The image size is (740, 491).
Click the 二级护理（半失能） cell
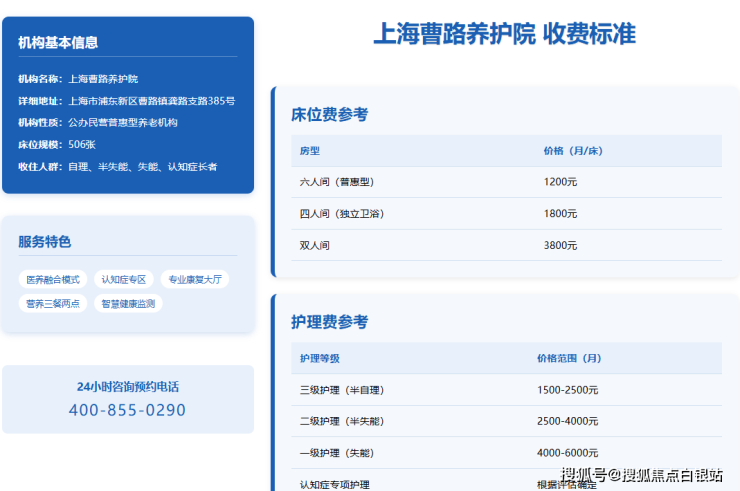[342, 421]
